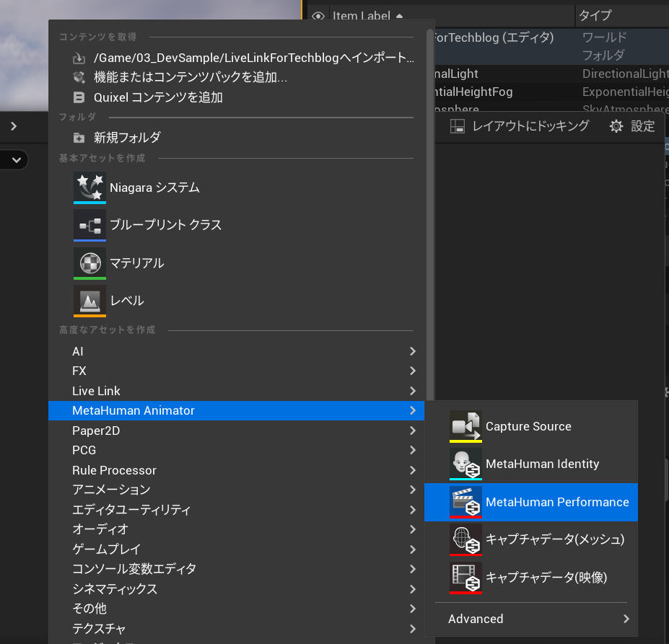The height and width of the screenshot is (644, 669).
Task: Click the キャプチャデータ(メッシュ) icon
Action: tap(465, 539)
